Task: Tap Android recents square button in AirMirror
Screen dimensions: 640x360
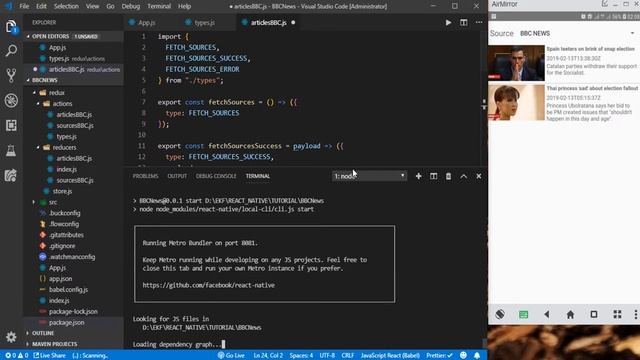Action: click(x=594, y=314)
